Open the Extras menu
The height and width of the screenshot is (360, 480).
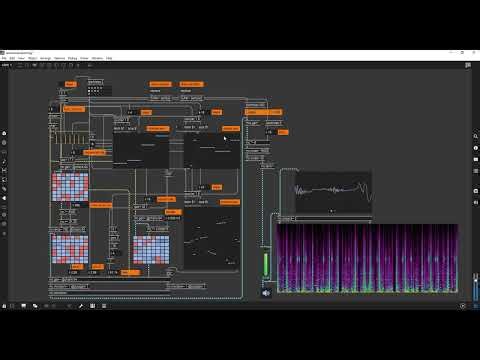tap(84, 58)
